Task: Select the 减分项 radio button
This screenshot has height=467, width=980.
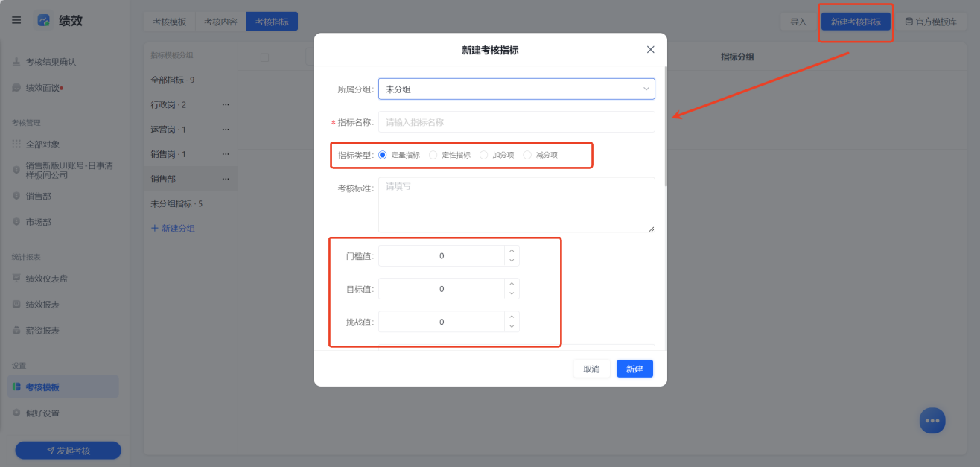Action: point(527,155)
